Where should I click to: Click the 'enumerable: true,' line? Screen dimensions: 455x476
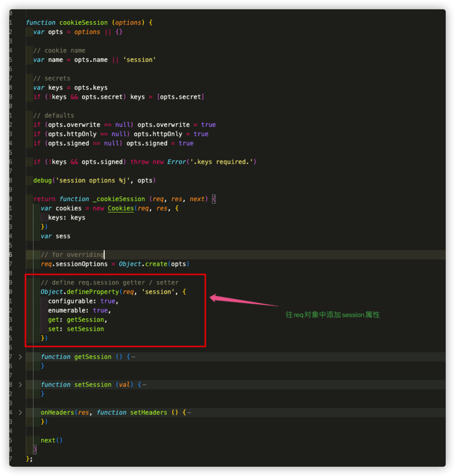79,310
